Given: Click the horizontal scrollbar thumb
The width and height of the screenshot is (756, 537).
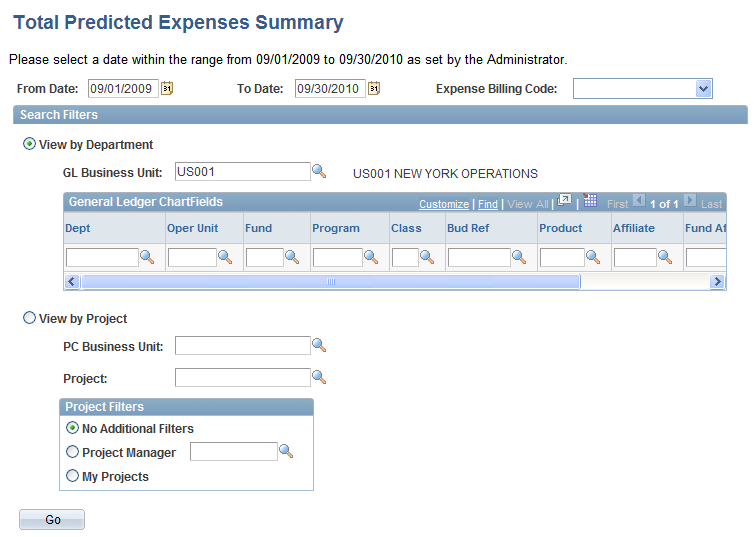Looking at the screenshot, I should coord(331,282).
